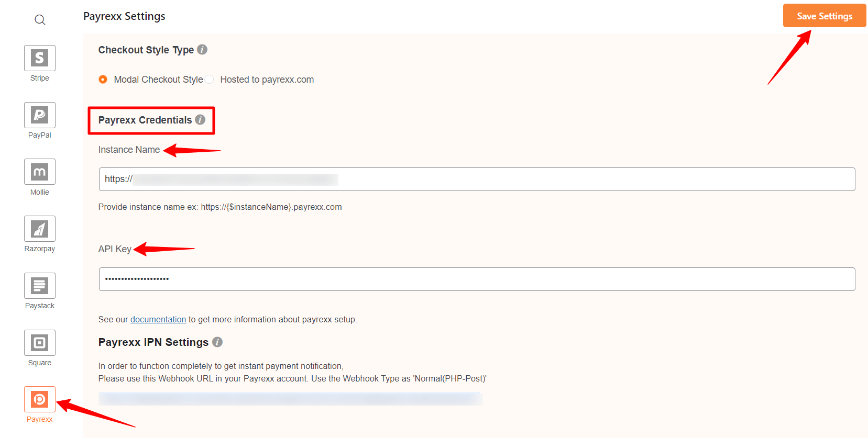Click the PayPal label in sidebar
Viewport: 868px width, 438px height.
click(x=40, y=135)
